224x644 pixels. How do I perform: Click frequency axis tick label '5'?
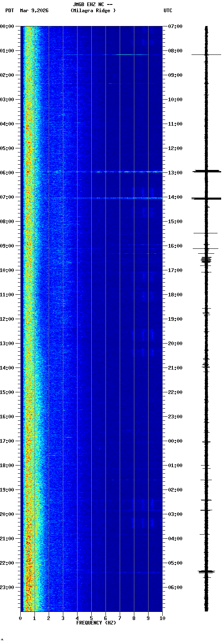tap(91, 618)
